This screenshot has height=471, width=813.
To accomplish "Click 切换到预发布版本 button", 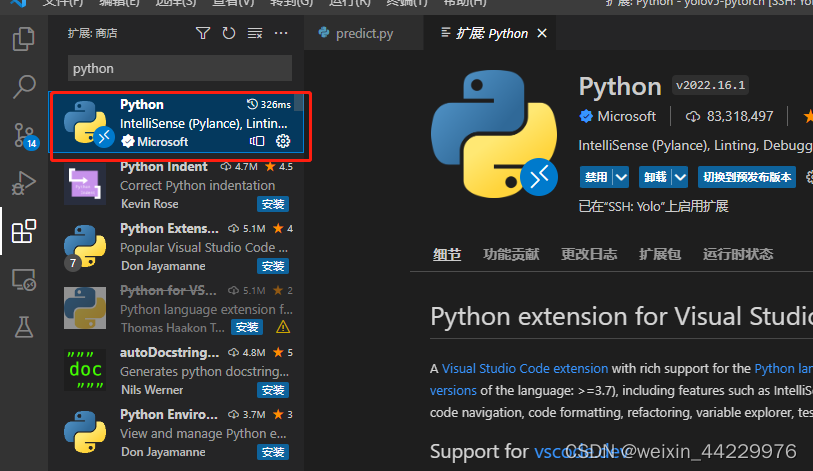I will [747, 177].
